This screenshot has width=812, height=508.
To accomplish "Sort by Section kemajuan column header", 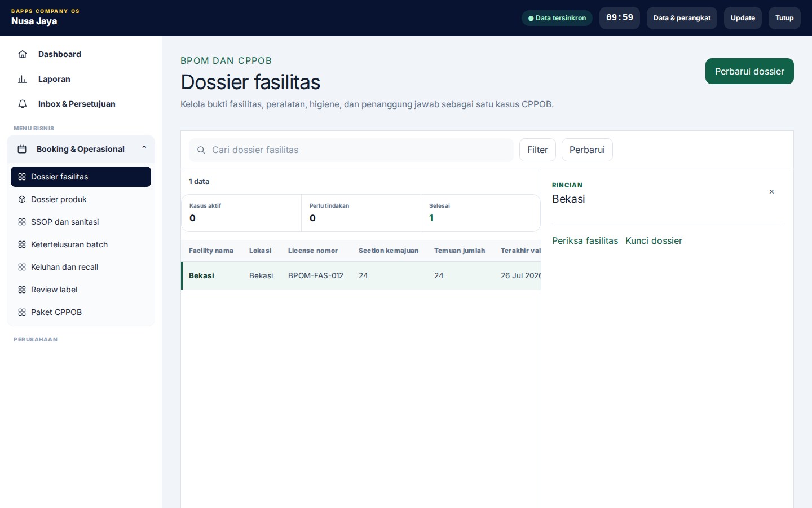I will pyautogui.click(x=389, y=251).
